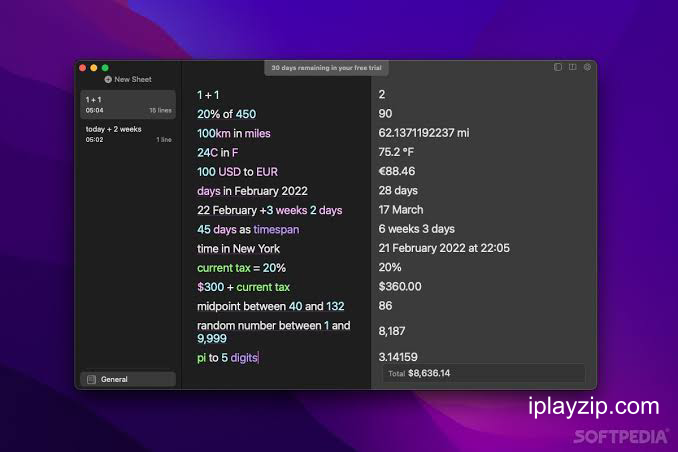Image resolution: width=678 pixels, height=452 pixels.
Task: Click the result '90'
Action: point(385,114)
